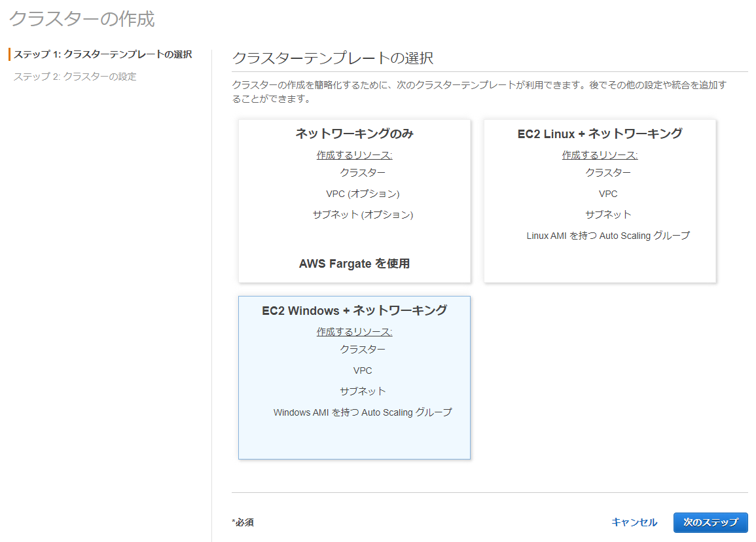
Task: Click Windows AMI を持つ Auto Scaling グループ text
Action: pos(363,412)
